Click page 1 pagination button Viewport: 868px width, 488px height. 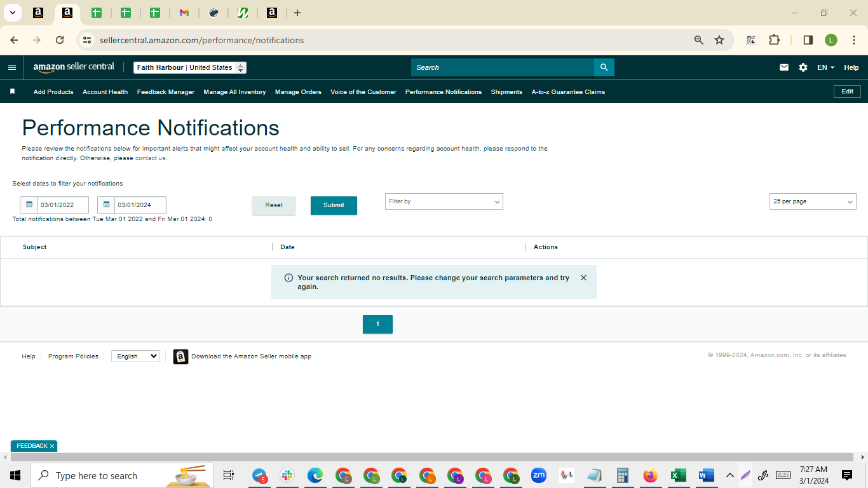(377, 324)
